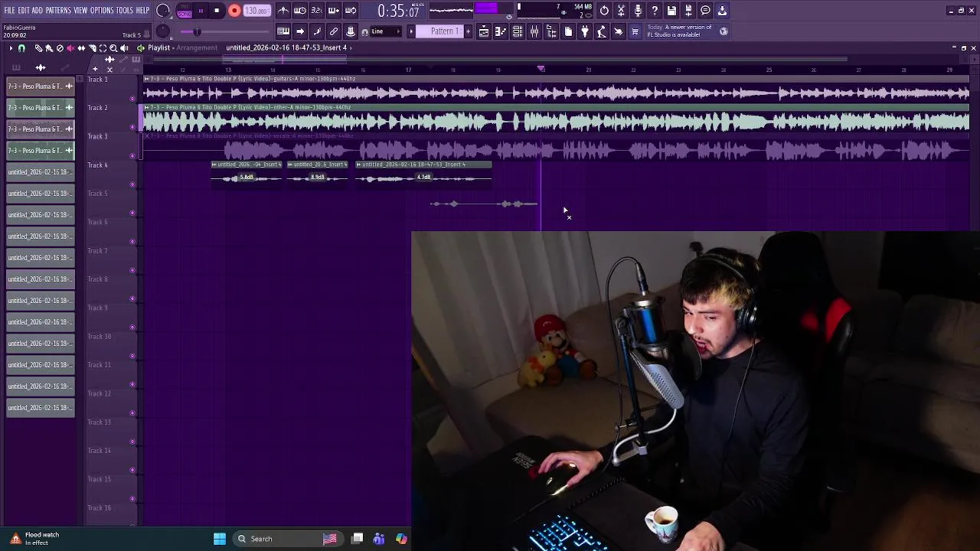Click the microphone one-click recording icon
Image resolution: width=980 pixels, height=551 pixels.
(x=638, y=11)
